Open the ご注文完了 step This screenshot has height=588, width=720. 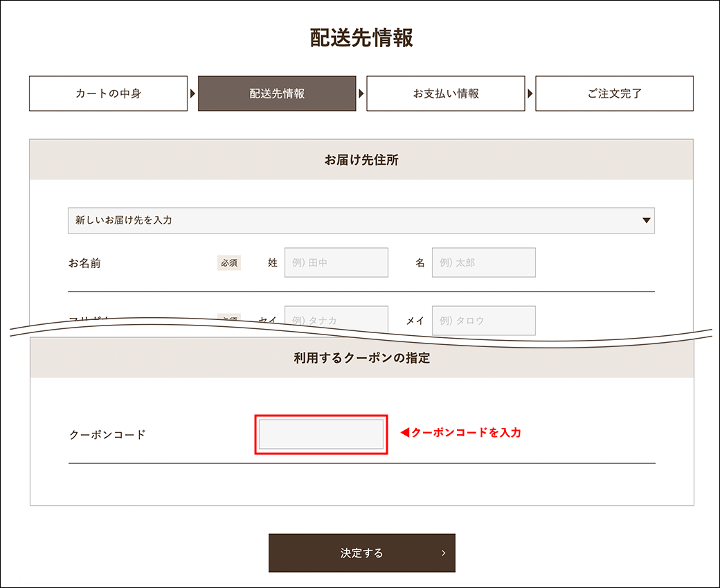pos(614,93)
